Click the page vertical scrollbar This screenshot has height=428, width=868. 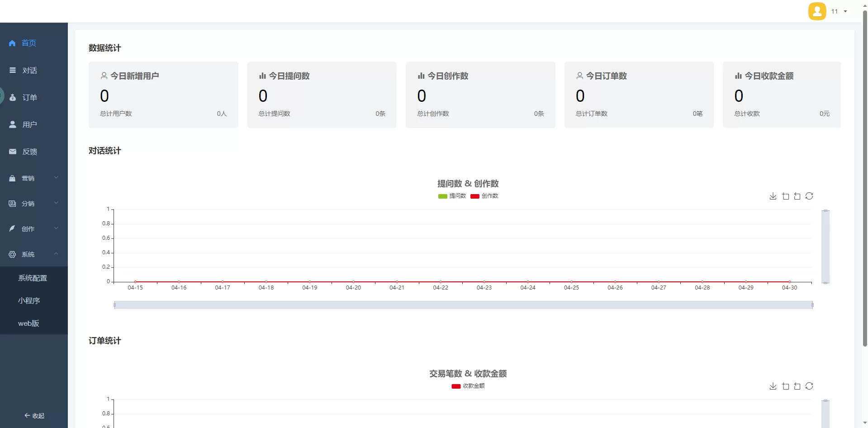[865, 181]
